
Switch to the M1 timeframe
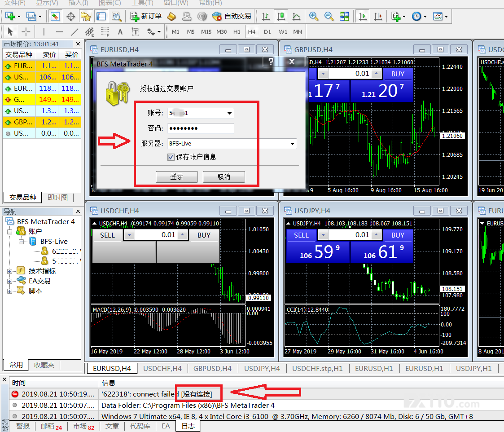175,31
